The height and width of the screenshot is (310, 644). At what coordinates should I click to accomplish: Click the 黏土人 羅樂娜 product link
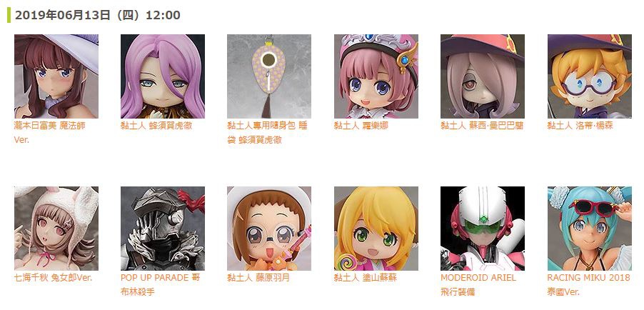[361, 126]
